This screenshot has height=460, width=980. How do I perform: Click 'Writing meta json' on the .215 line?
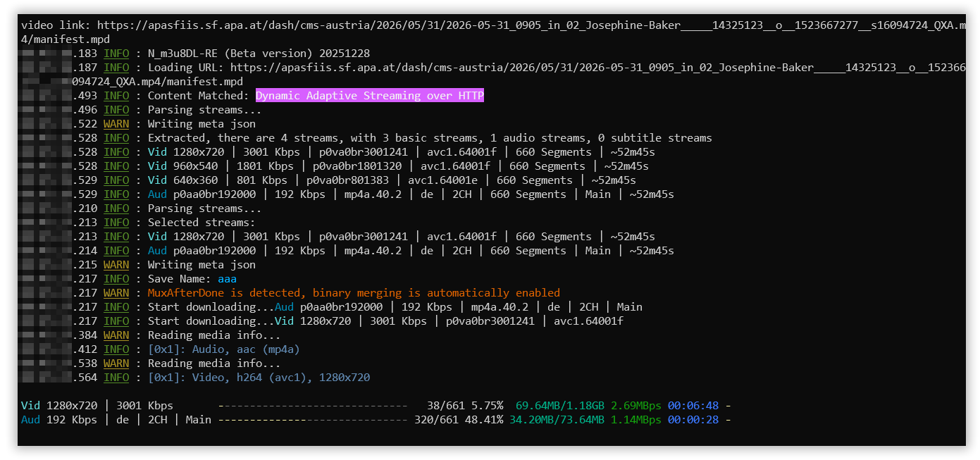(201, 265)
